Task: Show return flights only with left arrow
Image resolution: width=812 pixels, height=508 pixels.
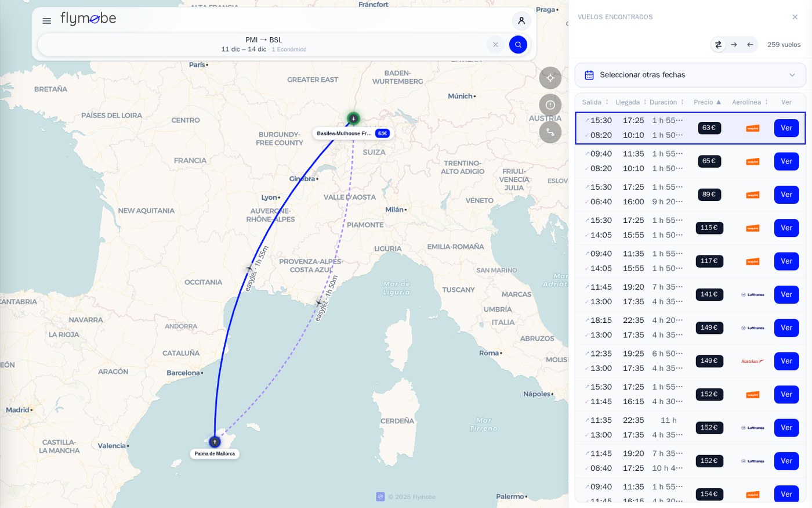Action: (x=750, y=45)
